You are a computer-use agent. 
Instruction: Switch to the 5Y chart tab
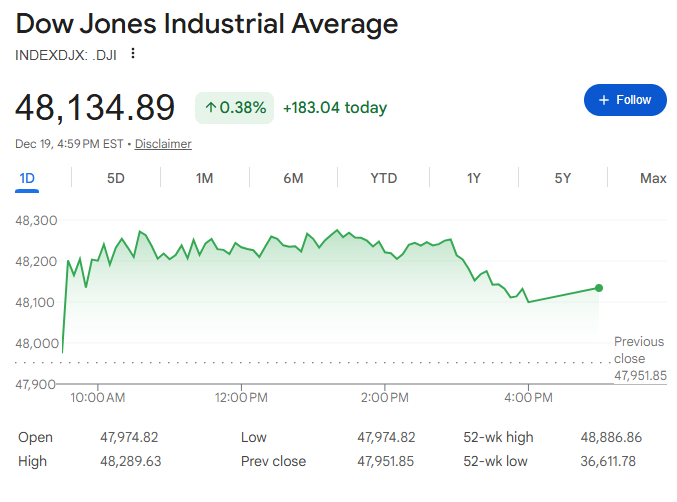tap(563, 178)
